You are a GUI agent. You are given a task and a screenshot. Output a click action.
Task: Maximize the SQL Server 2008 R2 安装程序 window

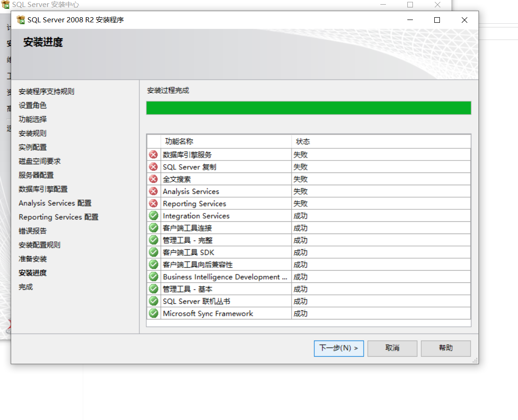437,20
